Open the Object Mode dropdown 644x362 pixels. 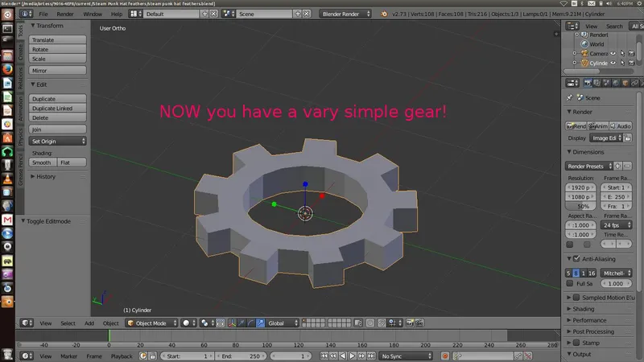(x=151, y=323)
